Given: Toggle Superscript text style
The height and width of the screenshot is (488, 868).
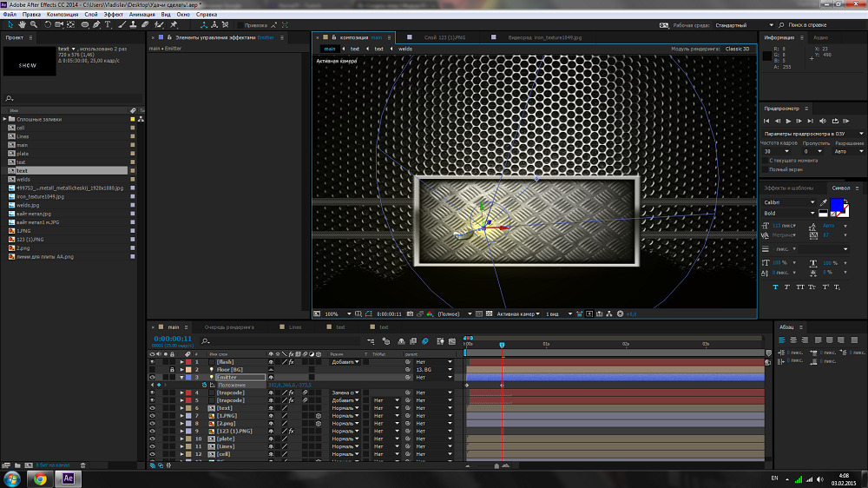Looking at the screenshot, I should click(825, 287).
